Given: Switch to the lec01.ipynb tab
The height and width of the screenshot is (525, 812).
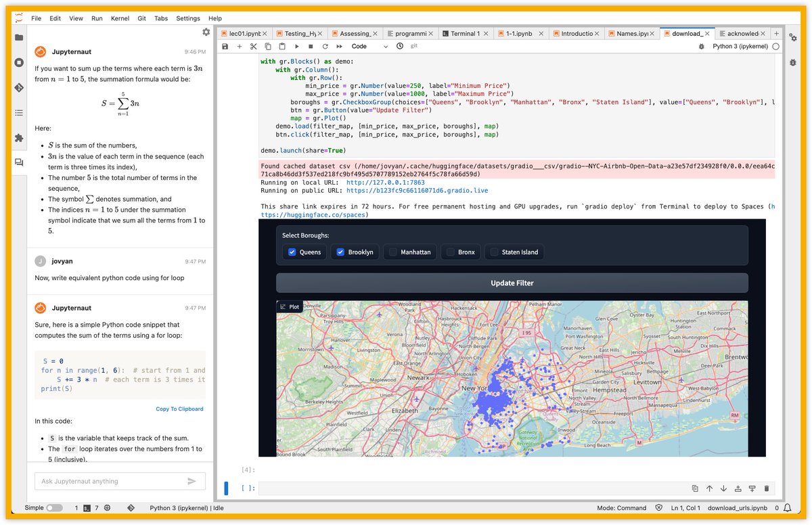Looking at the screenshot, I should pos(244,33).
